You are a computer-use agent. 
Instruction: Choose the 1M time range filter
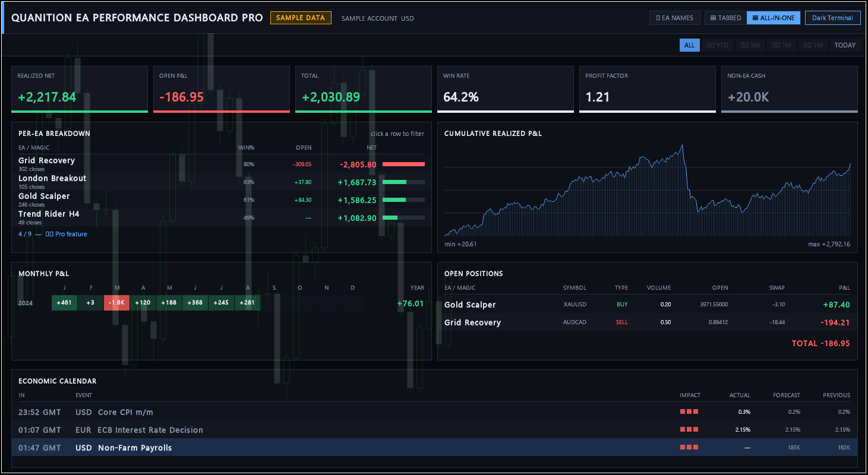782,45
